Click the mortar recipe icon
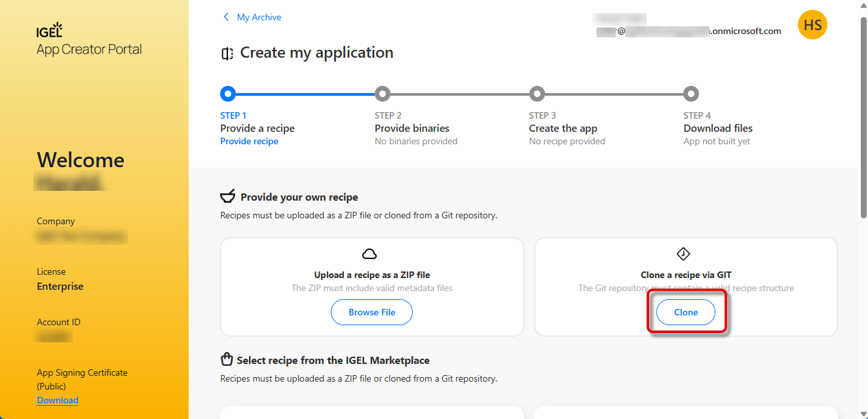 227,197
